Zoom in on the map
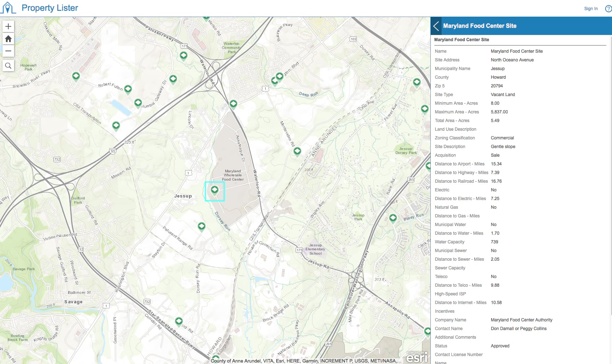This screenshot has height=364, width=612. coord(8,26)
